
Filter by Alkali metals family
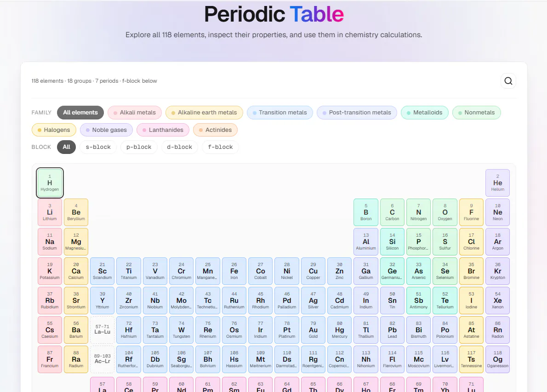pos(135,112)
